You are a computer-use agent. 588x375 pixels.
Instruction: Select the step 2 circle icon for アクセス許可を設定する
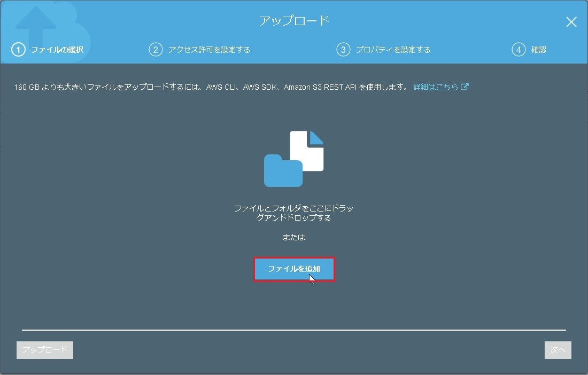(x=155, y=49)
